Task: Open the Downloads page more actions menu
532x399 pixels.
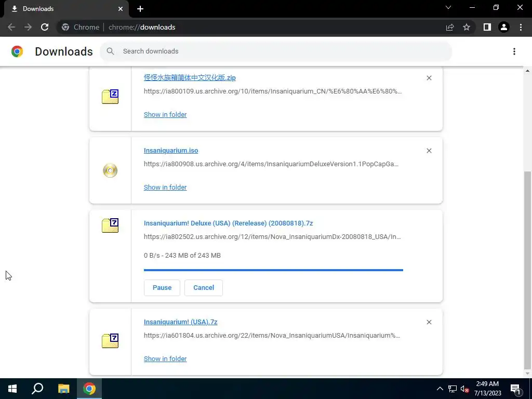Action: (x=514, y=51)
